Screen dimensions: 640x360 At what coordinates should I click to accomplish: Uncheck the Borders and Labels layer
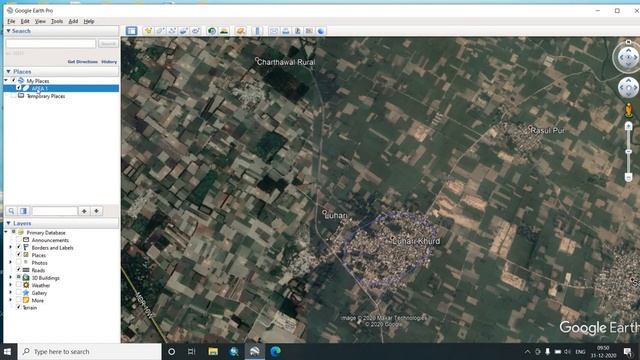(x=19, y=247)
